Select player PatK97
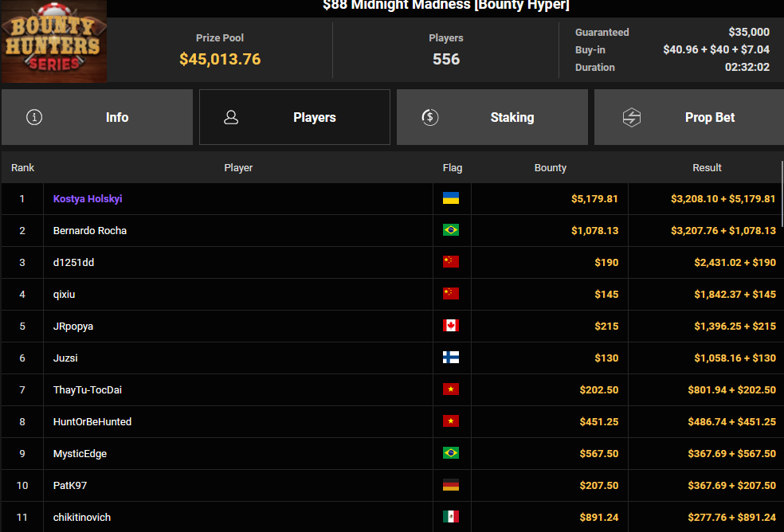The width and height of the screenshot is (784, 532). (x=70, y=486)
